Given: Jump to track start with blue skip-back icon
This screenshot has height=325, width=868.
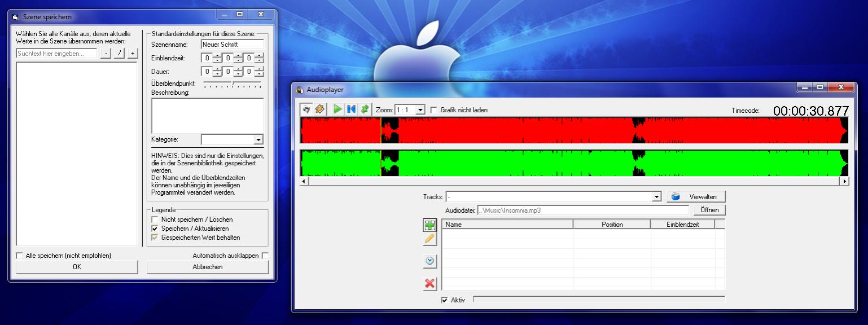Looking at the screenshot, I should (x=351, y=109).
